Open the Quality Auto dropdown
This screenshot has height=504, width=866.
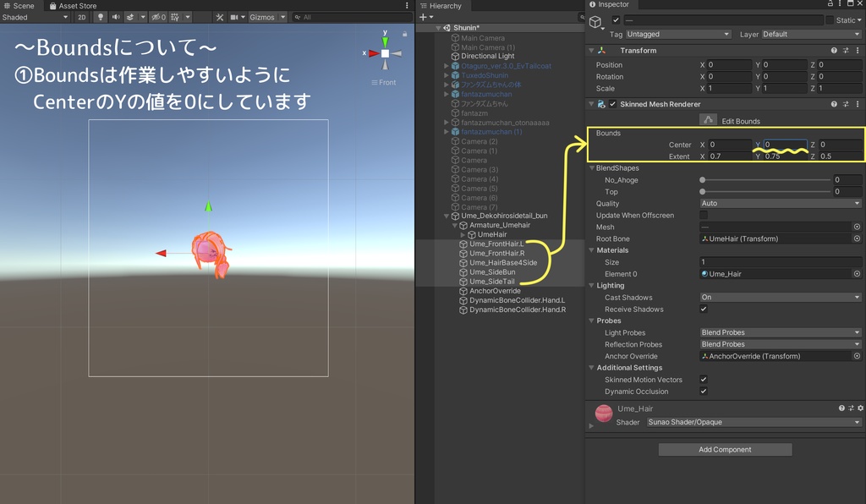pos(781,203)
